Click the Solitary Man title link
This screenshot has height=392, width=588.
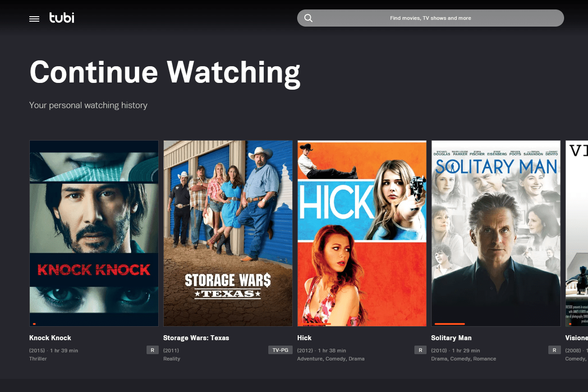tap(451, 338)
